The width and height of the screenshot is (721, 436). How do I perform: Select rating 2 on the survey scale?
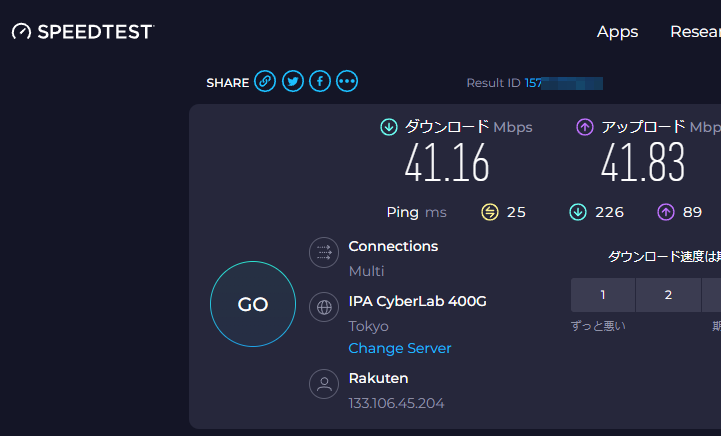click(x=668, y=295)
